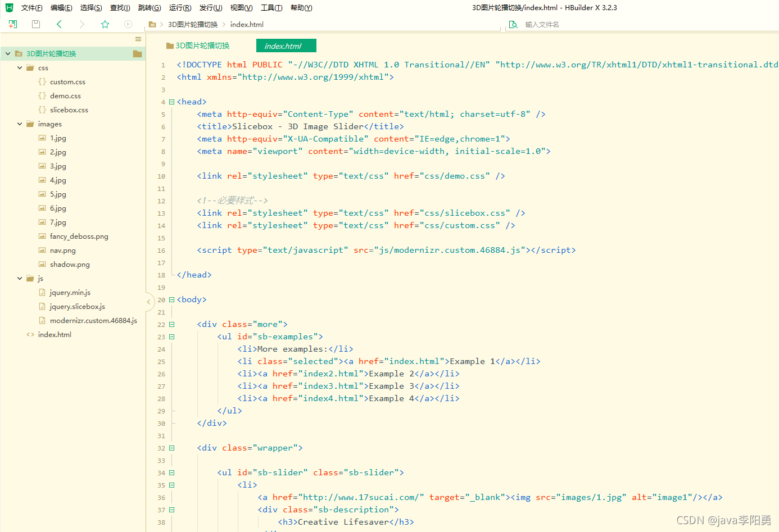Screen dimensions: 779x532
Task: Open the 查找(I) menu
Action: click(120, 7)
